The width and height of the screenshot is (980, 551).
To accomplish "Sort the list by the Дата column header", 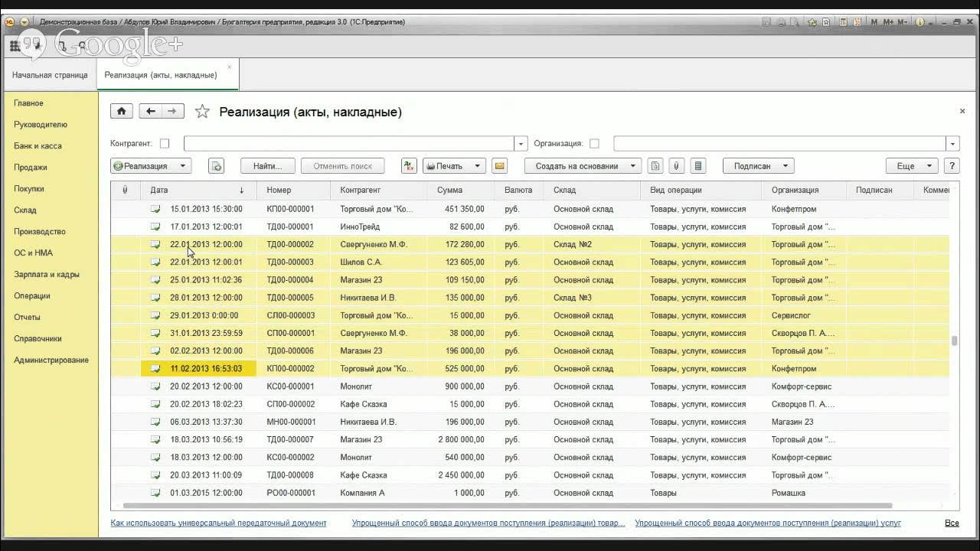I will (199, 190).
